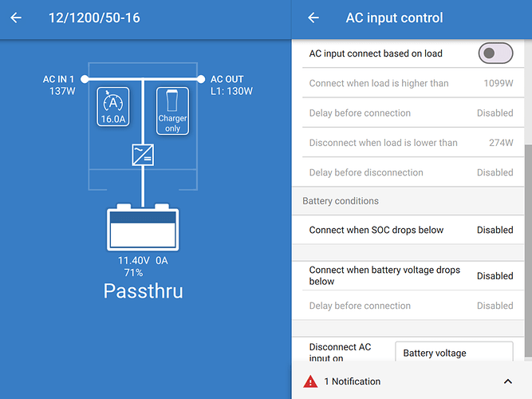Image resolution: width=532 pixels, height=399 pixels.
Task: Tap the AC IN 1 137W reading
Action: point(59,85)
